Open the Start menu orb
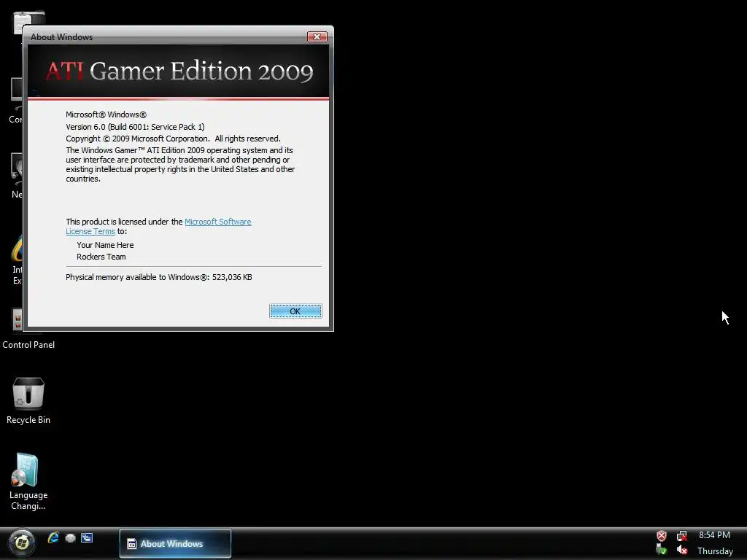 pos(22,542)
